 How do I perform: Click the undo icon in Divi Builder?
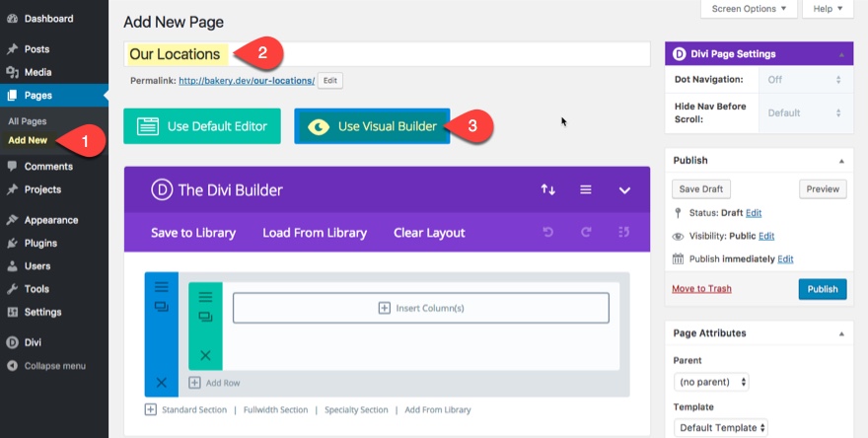click(548, 232)
